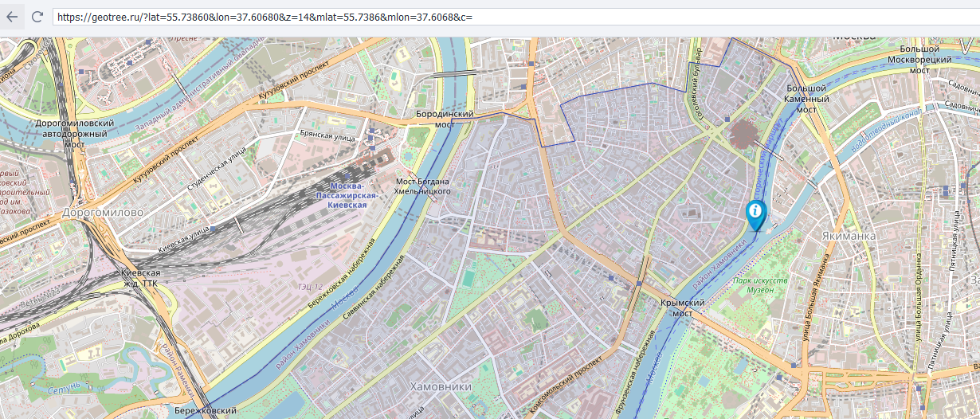Viewport: 980px width, 419px height.
Task: Click the Крымский мост label
Action: point(682,308)
